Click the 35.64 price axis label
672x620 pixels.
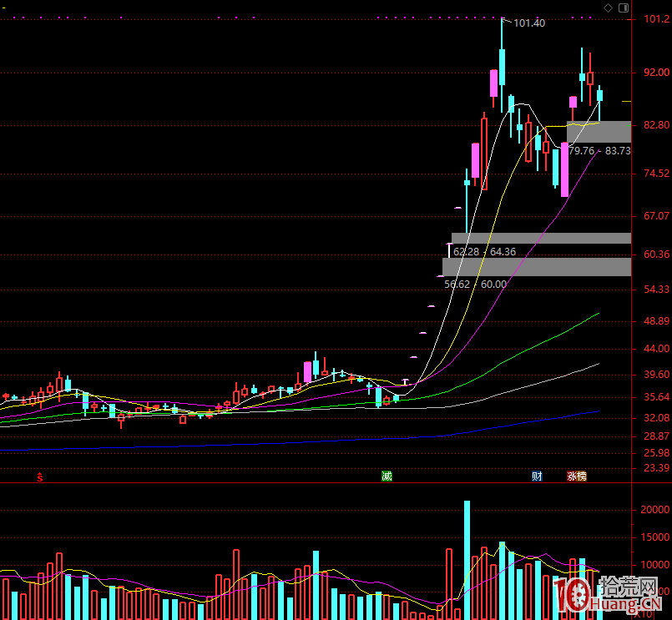(x=656, y=397)
